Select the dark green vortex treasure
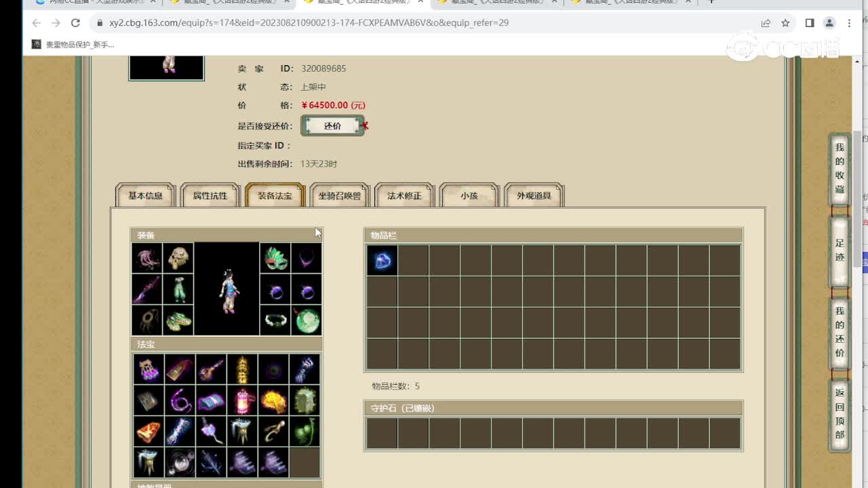Image resolution: width=868 pixels, height=488 pixels. coord(273,369)
